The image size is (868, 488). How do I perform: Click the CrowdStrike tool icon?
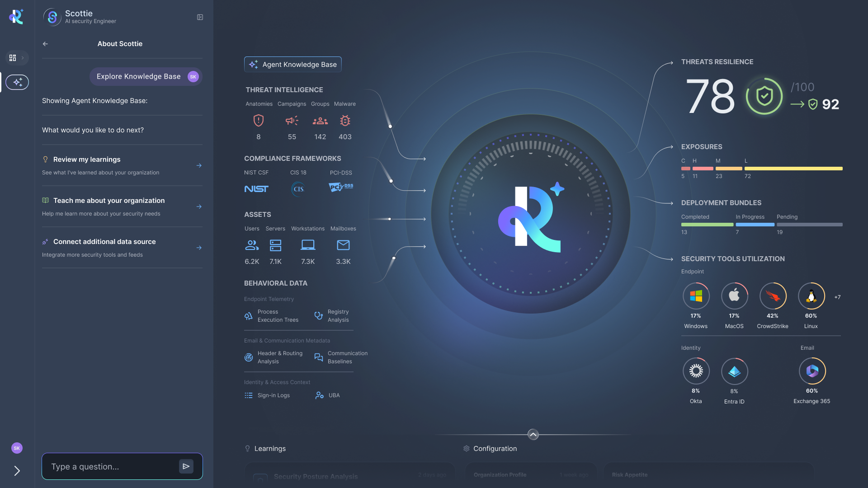coord(773,296)
